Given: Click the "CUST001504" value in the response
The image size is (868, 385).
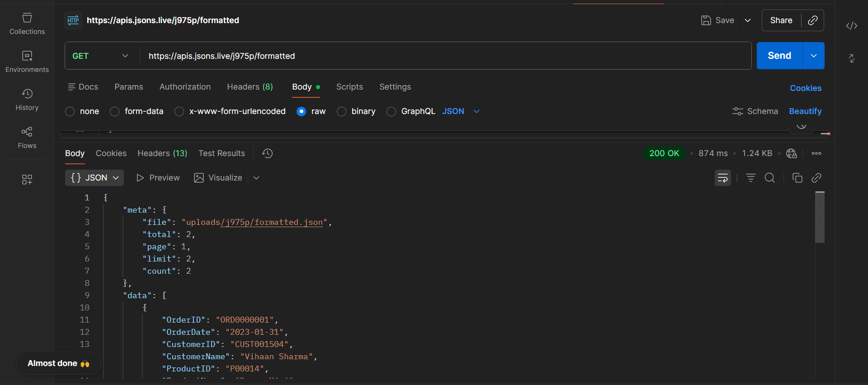Looking at the screenshot, I should (259, 344).
